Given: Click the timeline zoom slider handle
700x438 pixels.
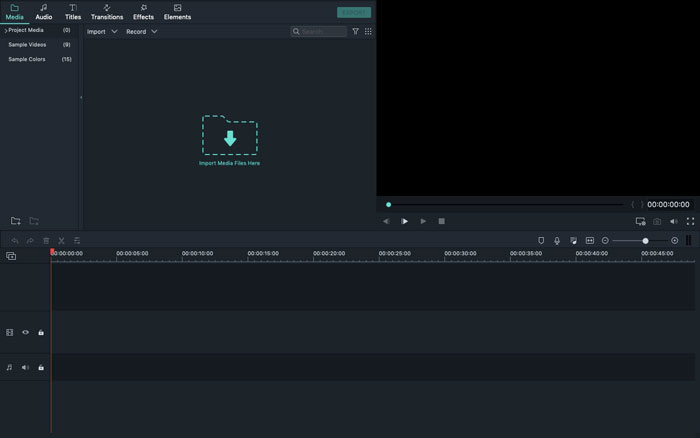Looking at the screenshot, I should (x=645, y=241).
